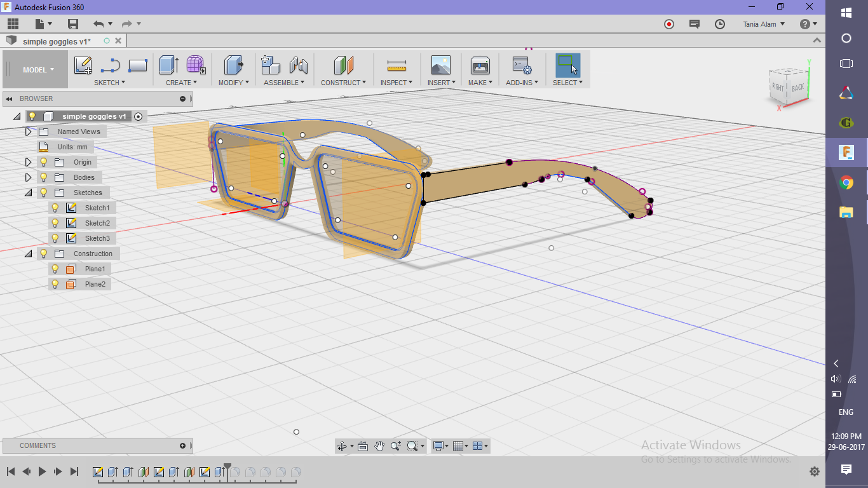Toggle Bodies folder visibility bulb

(44, 177)
